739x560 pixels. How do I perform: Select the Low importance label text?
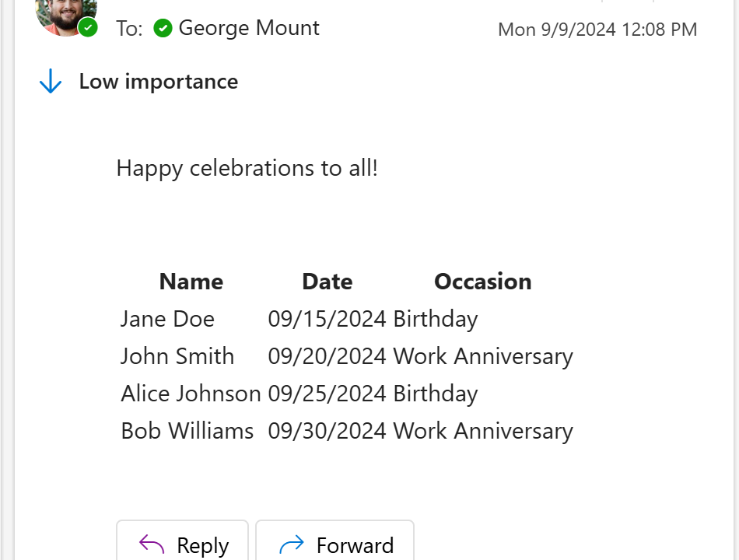pyautogui.click(x=159, y=82)
